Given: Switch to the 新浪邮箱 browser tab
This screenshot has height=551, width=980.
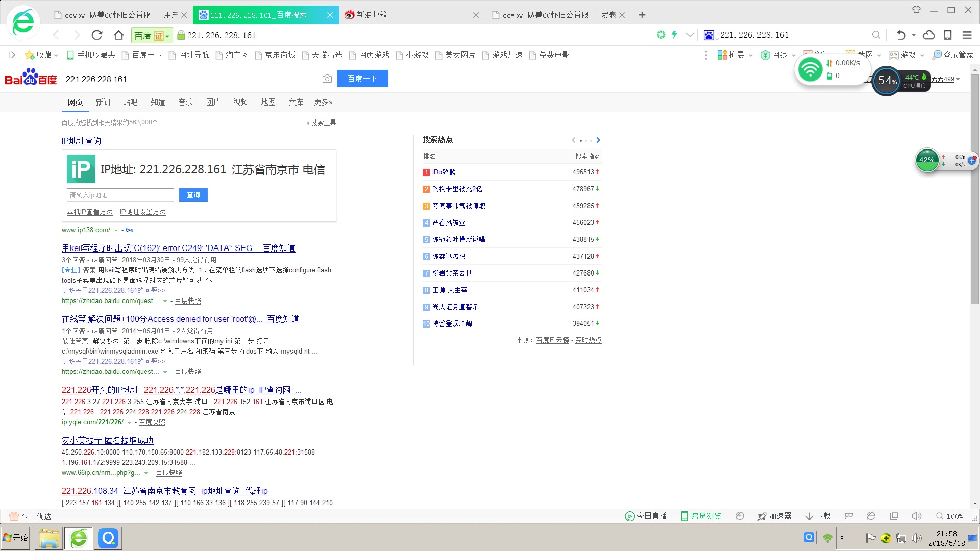Looking at the screenshot, I should coord(372,15).
